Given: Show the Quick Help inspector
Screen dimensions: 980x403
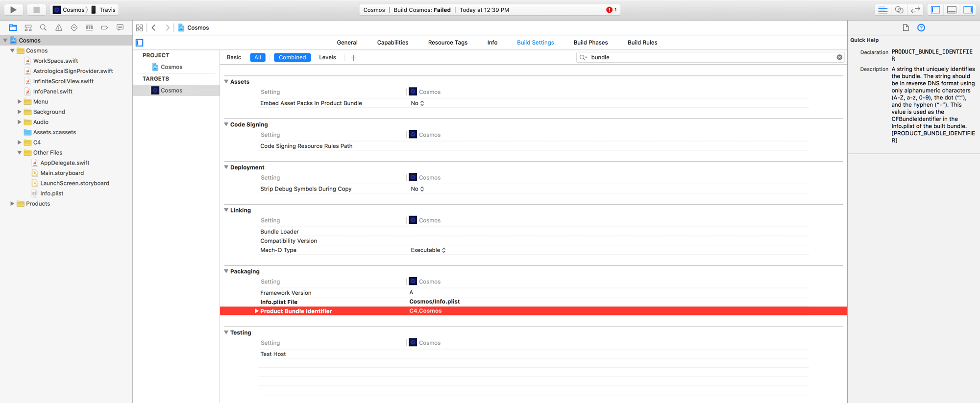Looking at the screenshot, I should [921, 28].
